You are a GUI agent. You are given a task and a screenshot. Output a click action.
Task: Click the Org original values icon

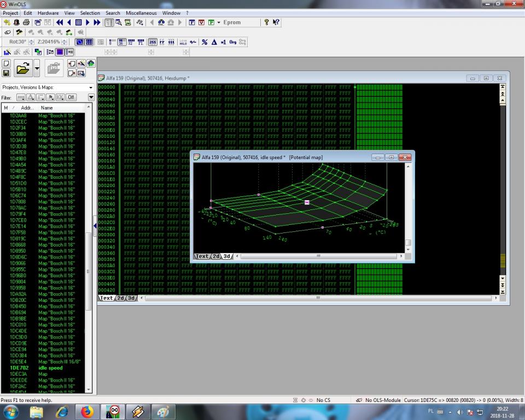pyautogui.click(x=233, y=42)
